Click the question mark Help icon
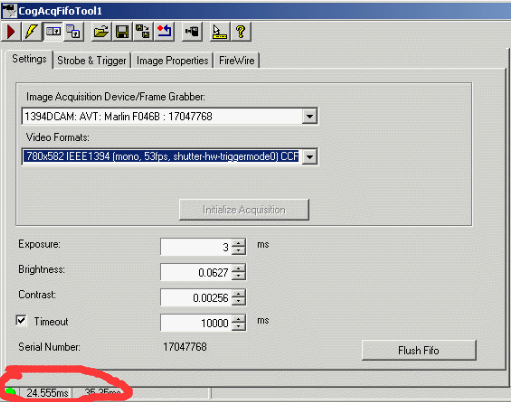 (241, 32)
